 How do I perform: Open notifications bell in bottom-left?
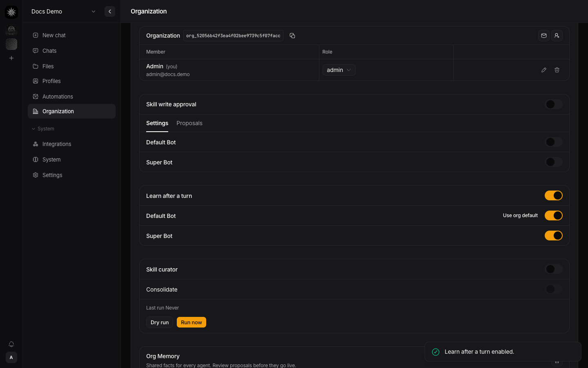11,344
